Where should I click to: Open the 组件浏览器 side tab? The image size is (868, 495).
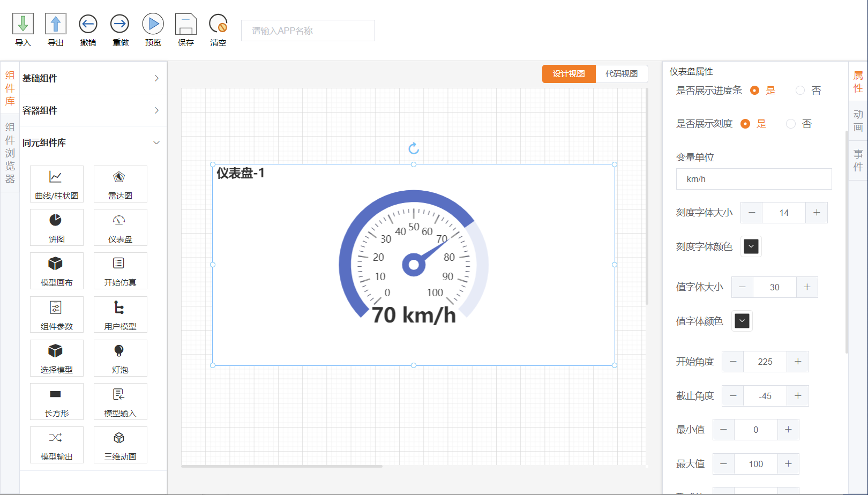coord(10,153)
